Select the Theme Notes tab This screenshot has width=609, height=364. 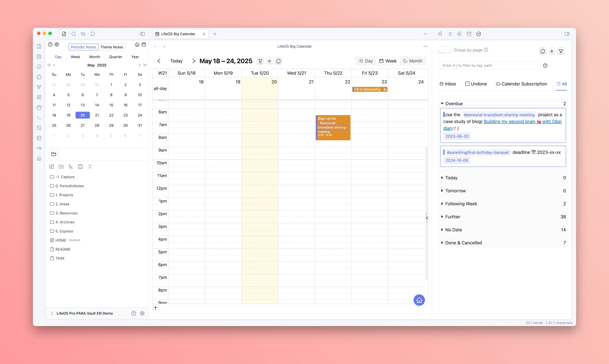pyautogui.click(x=111, y=47)
